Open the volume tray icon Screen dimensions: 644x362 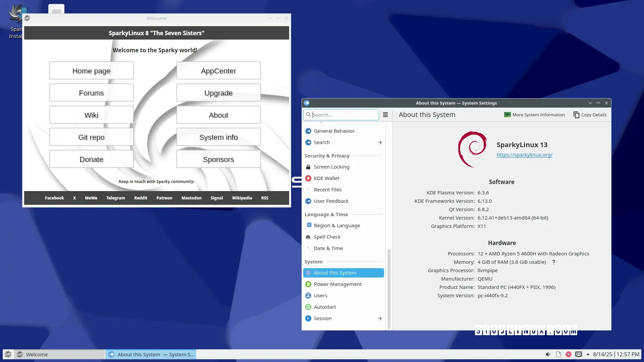(548, 354)
